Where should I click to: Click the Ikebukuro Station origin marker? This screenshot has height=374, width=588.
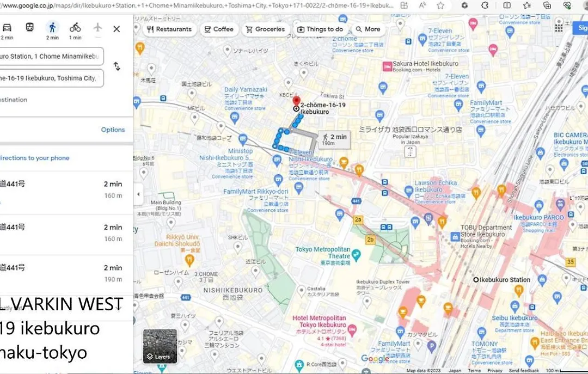476,280
